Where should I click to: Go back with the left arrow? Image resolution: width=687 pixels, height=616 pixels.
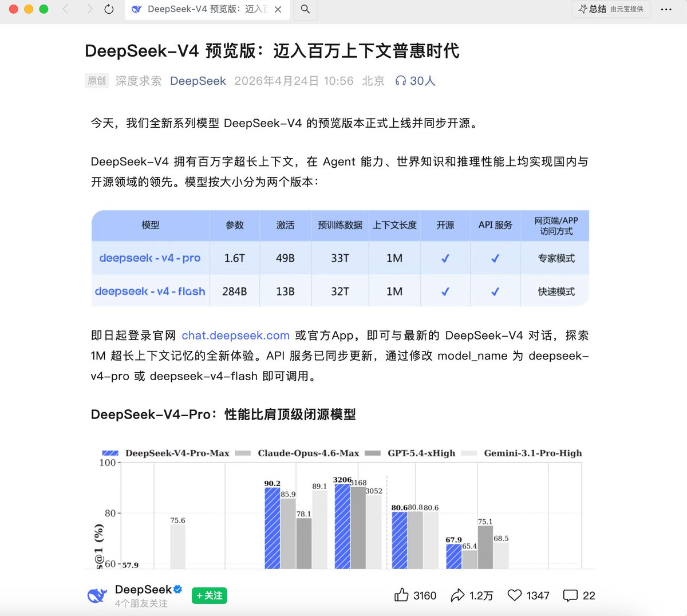[x=65, y=9]
